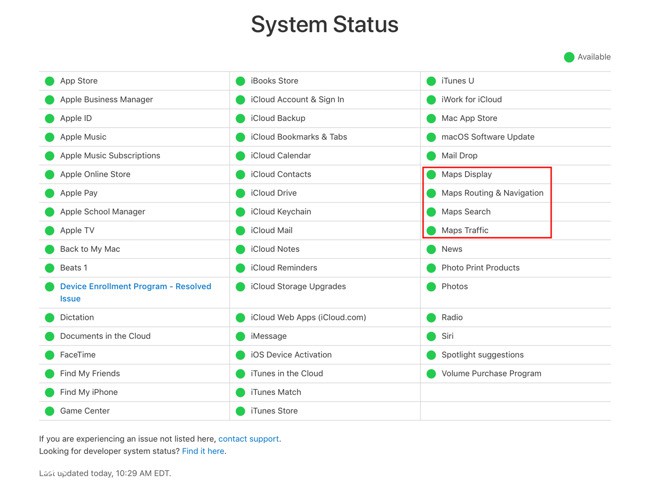Click the iCloud Web Apps (iCloud.com) entry
The width and height of the screenshot is (660, 486).
[x=308, y=318]
